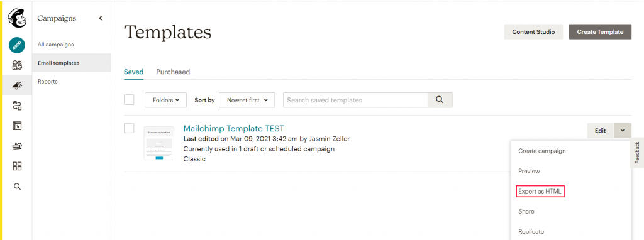Open the Newest first sort dropdown
This screenshot has height=240, width=644.
pos(247,100)
